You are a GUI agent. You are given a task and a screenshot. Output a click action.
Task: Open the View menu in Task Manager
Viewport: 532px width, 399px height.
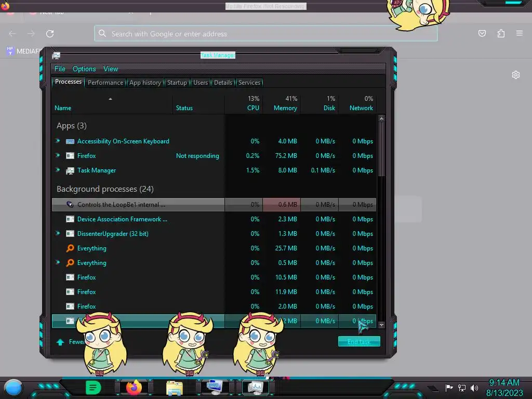pyautogui.click(x=111, y=69)
